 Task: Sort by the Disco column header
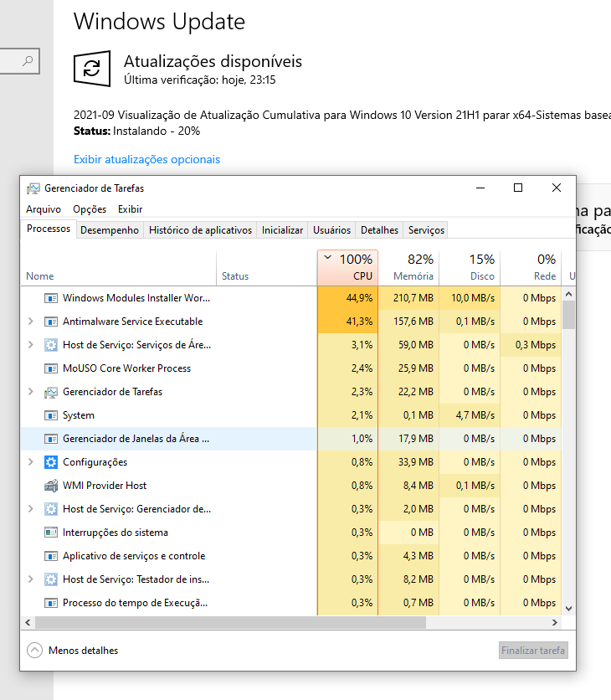coord(470,268)
